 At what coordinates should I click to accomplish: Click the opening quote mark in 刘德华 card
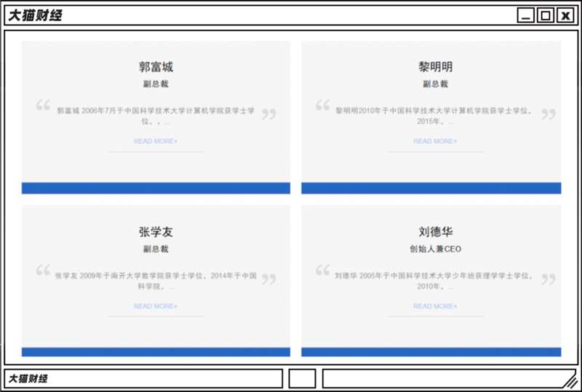(322, 270)
